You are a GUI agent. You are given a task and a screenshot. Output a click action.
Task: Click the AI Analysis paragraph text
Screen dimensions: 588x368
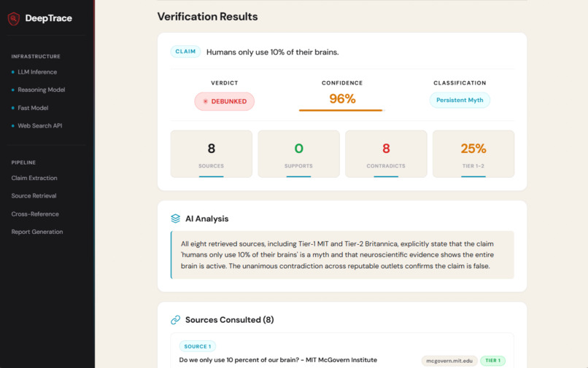pyautogui.click(x=337, y=255)
